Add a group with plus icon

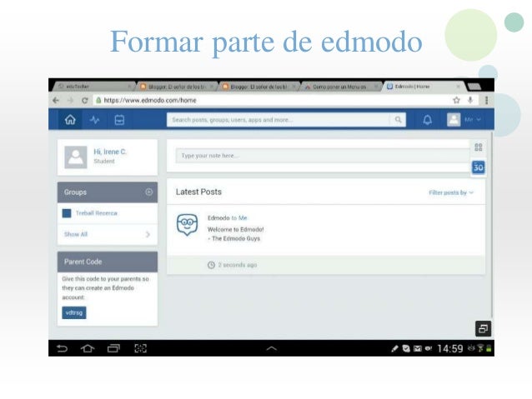point(149,192)
